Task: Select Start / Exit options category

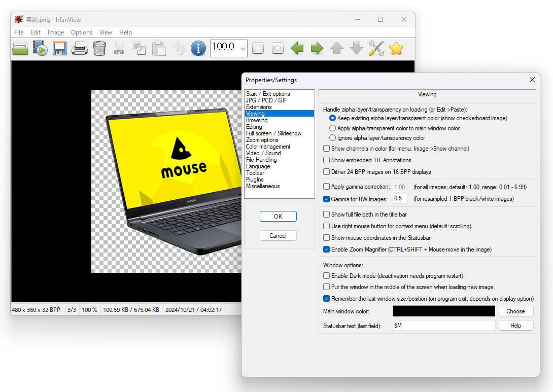Action: (268, 94)
